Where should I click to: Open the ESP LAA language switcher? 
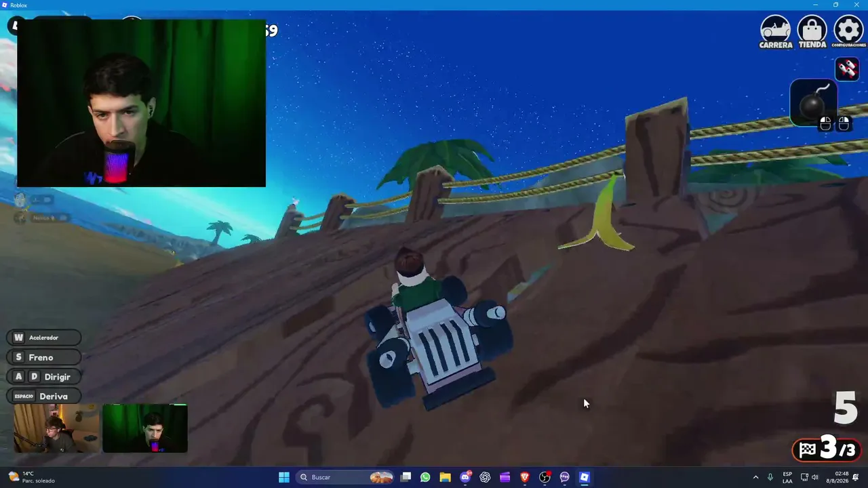coord(787,477)
